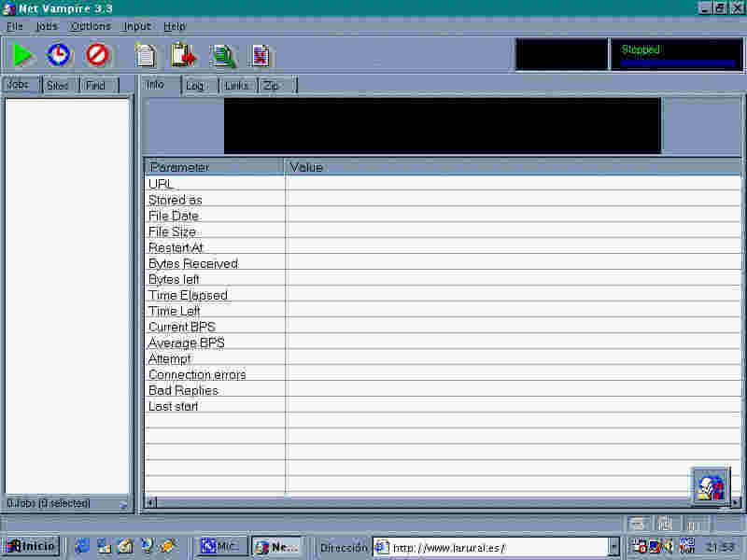This screenshot has width=747, height=560.
Task: Start the job with the green play icon
Action: pos(22,55)
